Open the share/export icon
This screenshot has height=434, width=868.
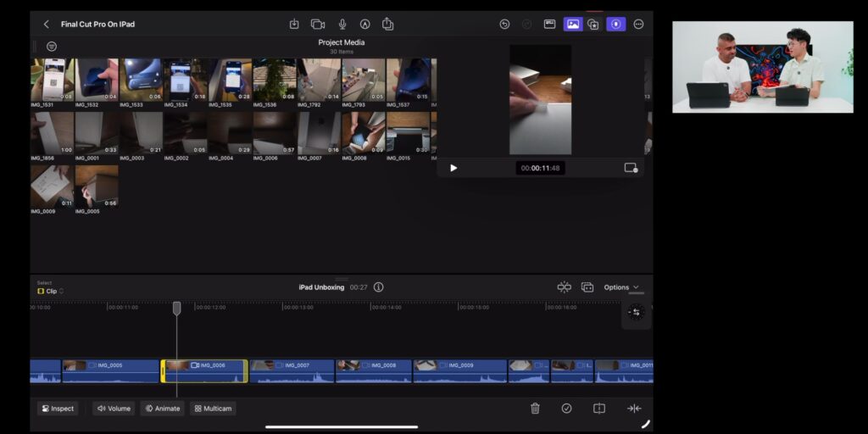pyautogui.click(x=387, y=24)
